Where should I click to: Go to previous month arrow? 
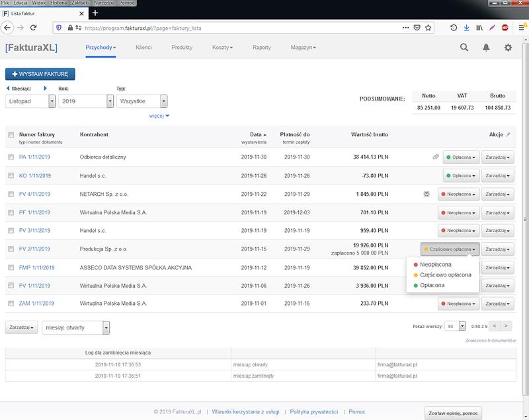(x=7, y=89)
